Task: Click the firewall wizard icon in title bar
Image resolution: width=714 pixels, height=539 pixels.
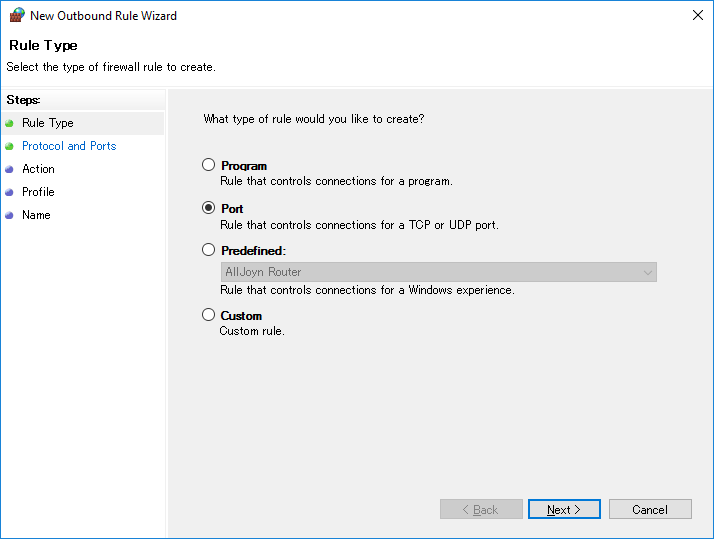Action: click(x=17, y=15)
